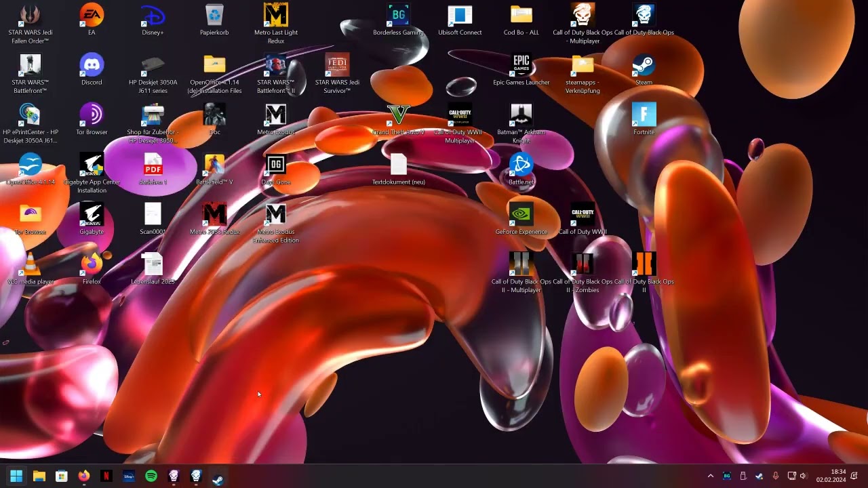Open the volume control in the tray
This screenshot has height=488, width=868.
point(804,476)
